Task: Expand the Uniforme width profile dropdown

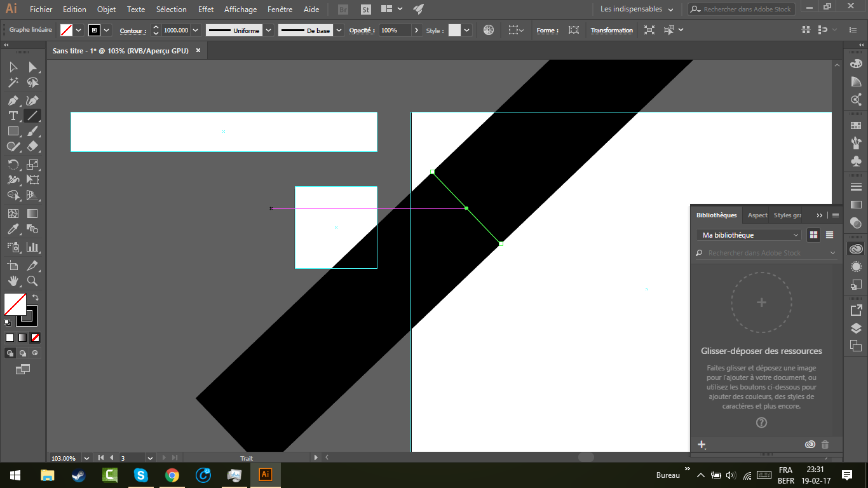Action: pyautogui.click(x=268, y=30)
